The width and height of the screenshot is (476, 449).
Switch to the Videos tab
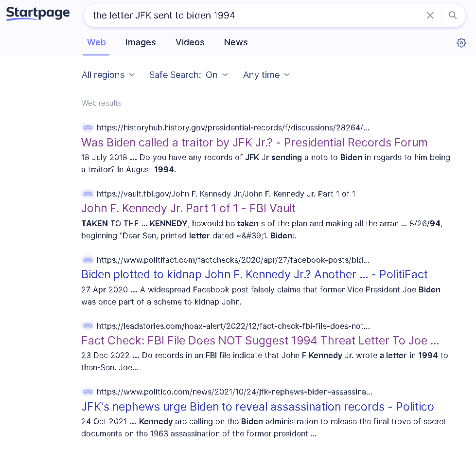pyautogui.click(x=190, y=42)
